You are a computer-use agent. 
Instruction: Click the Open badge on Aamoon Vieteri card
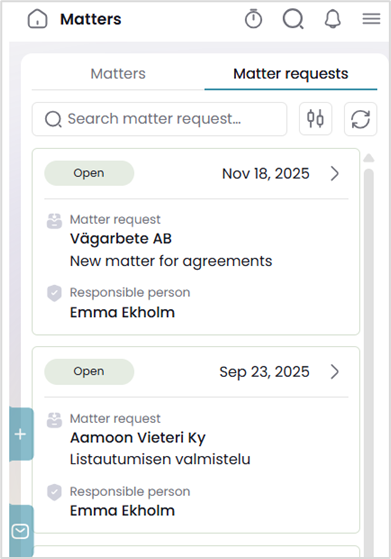click(x=89, y=371)
